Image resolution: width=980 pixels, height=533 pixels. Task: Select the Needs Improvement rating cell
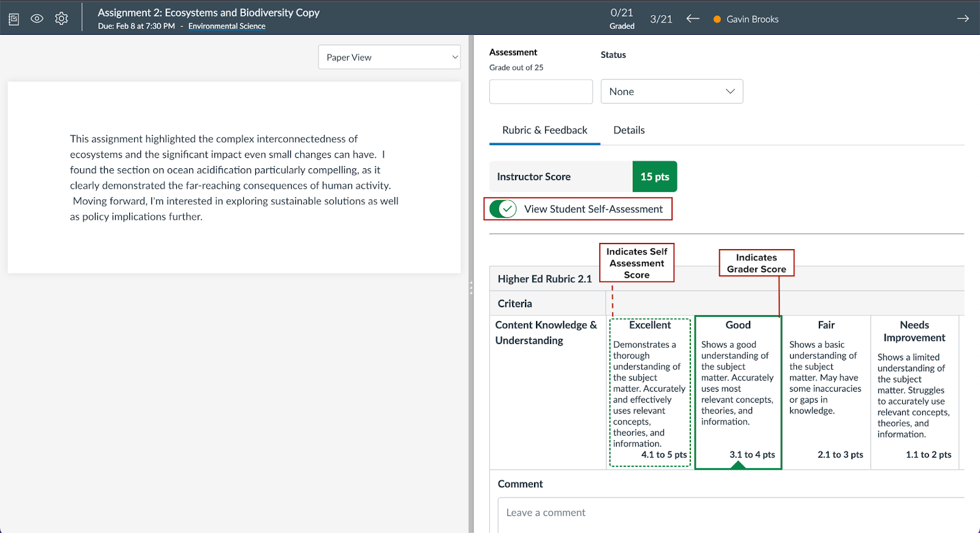(x=914, y=392)
